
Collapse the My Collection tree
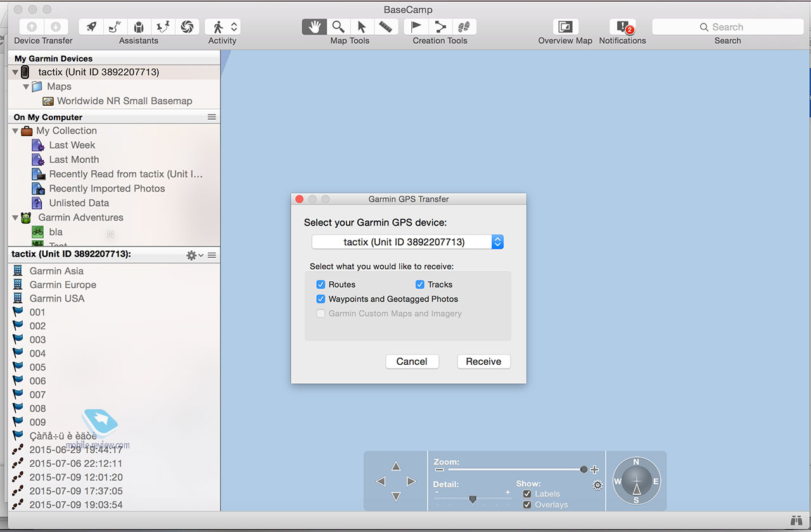(15, 130)
